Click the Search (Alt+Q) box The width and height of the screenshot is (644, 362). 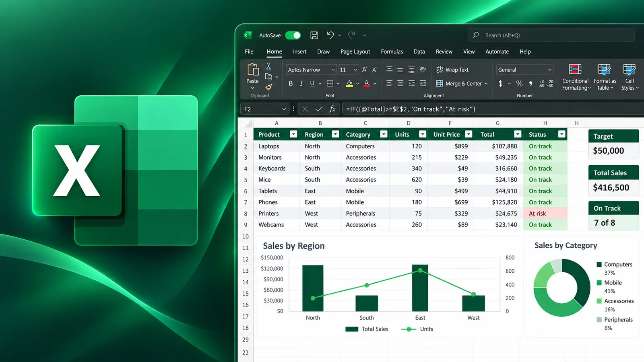551,35
